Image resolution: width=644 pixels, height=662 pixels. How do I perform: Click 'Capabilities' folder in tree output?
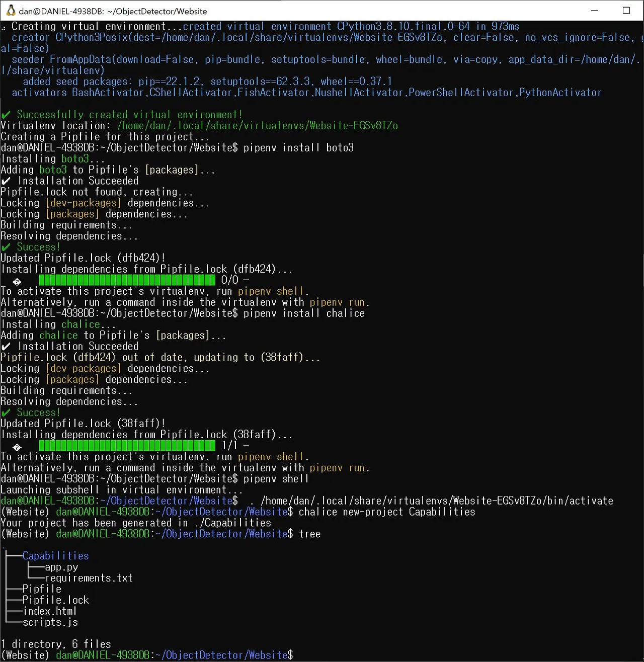click(x=55, y=556)
